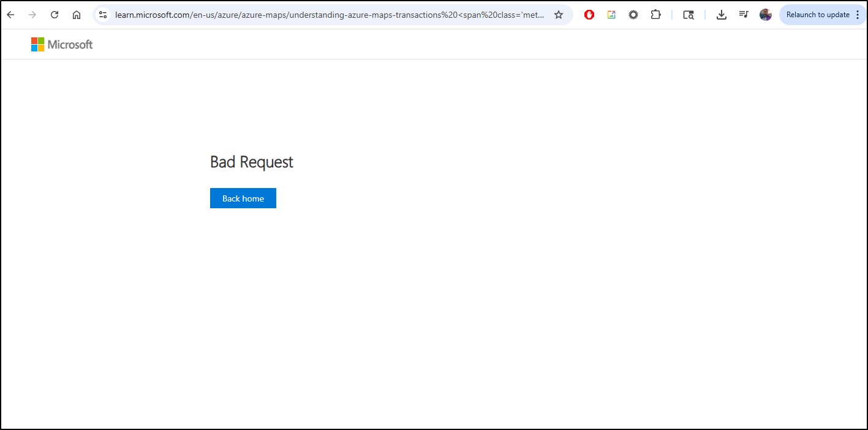View site information for learn.microsoft.com

[103, 15]
